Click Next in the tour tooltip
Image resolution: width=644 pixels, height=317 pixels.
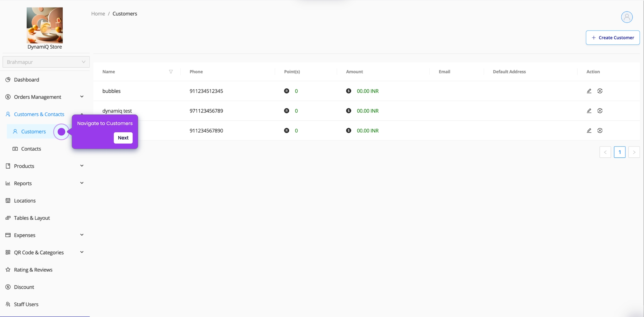[x=123, y=138]
